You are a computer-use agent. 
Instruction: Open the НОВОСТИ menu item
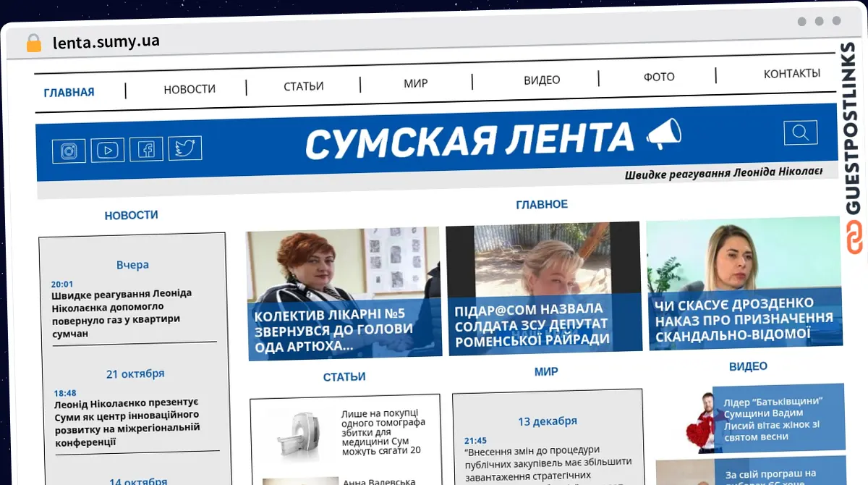[190, 89]
